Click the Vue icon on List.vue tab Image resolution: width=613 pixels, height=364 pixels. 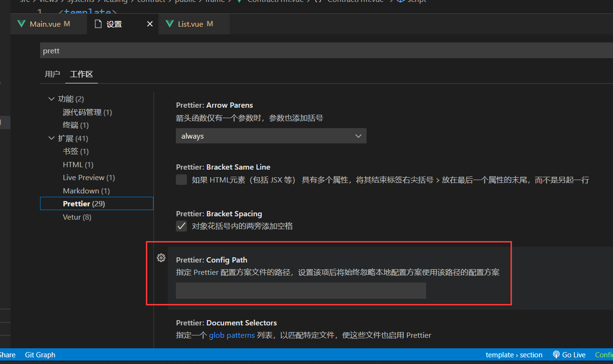(x=169, y=24)
